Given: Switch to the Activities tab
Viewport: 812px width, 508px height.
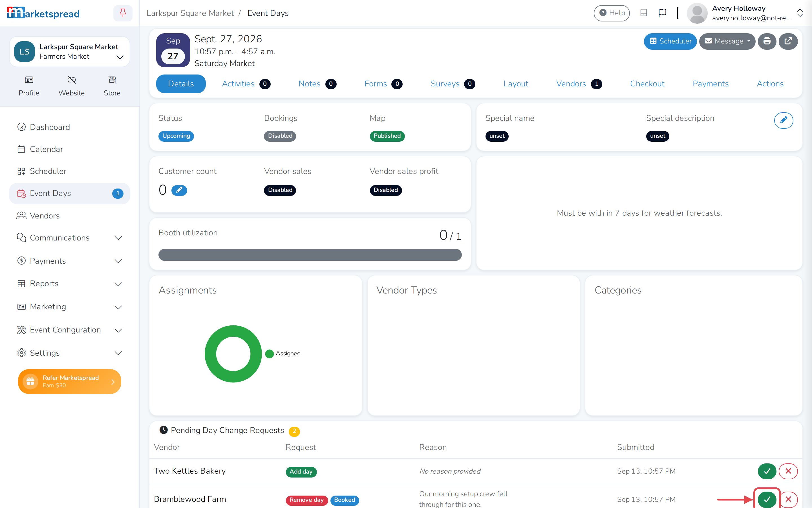Looking at the screenshot, I should [246, 84].
